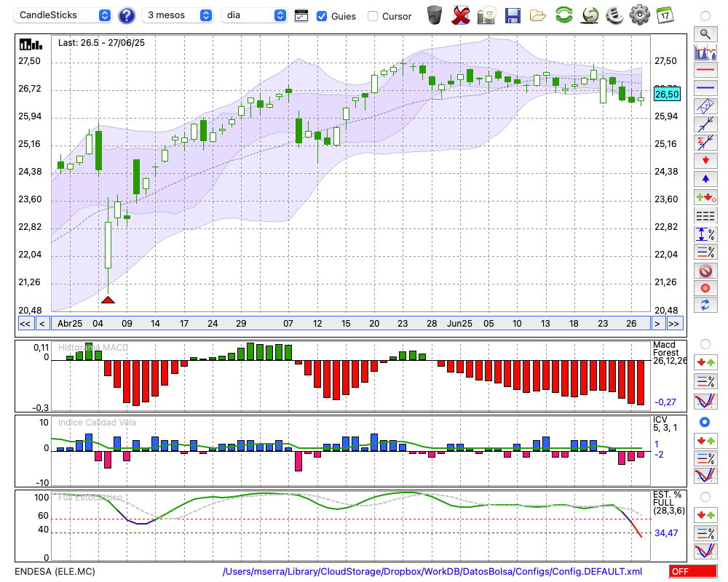Select the trend line tool
The width and height of the screenshot is (728, 582).
click(x=705, y=124)
